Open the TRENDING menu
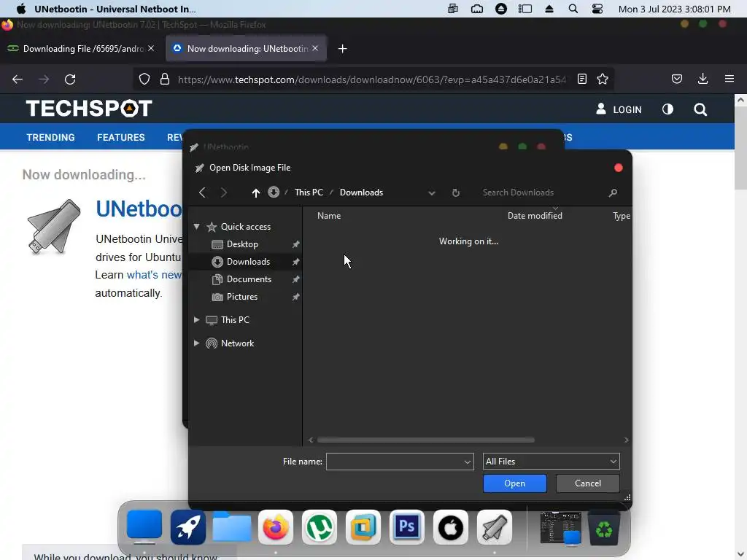 click(x=50, y=137)
